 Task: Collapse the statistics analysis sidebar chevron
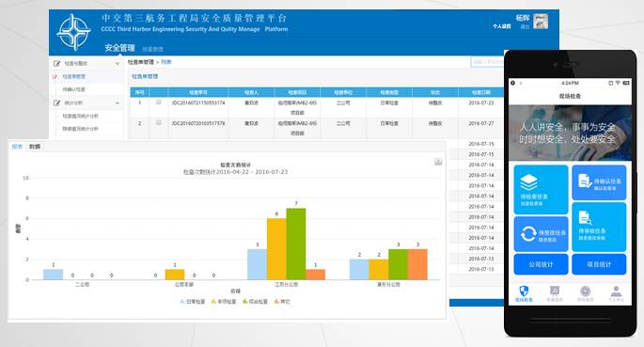tap(118, 103)
